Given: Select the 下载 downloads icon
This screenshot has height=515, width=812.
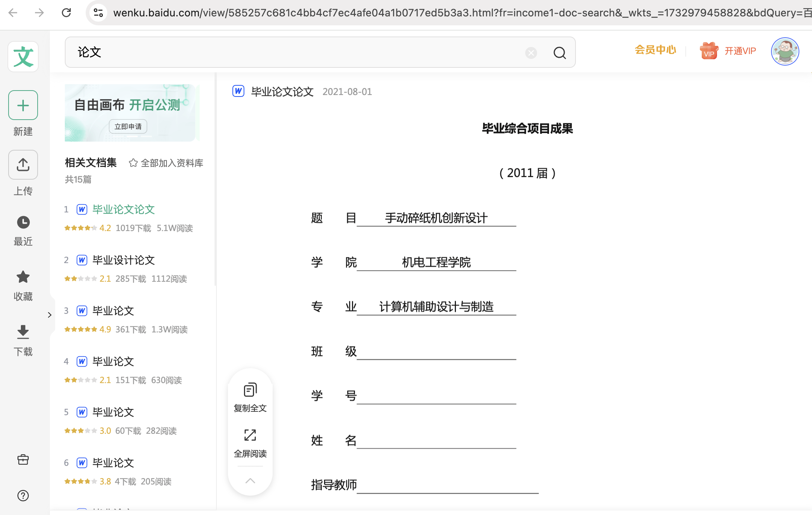Looking at the screenshot, I should [x=23, y=332].
